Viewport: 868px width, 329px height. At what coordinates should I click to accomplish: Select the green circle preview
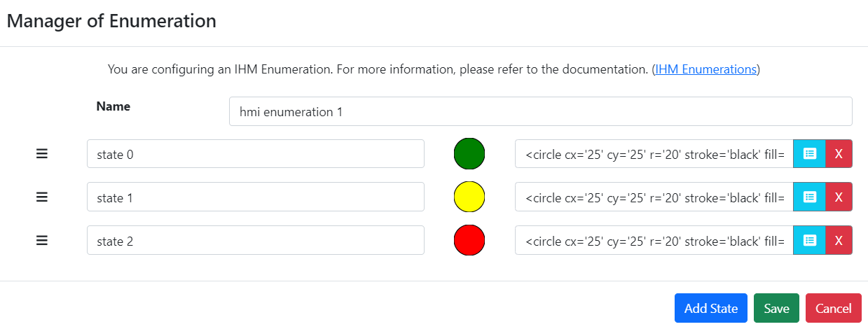(469, 154)
